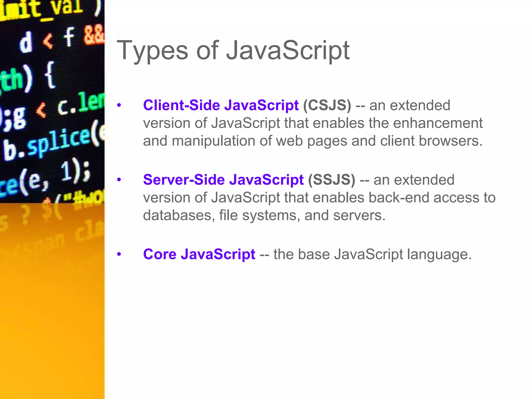Select the 'Core JavaScript' purple heading
Viewport: 532px width, 399px height.
tap(199, 254)
